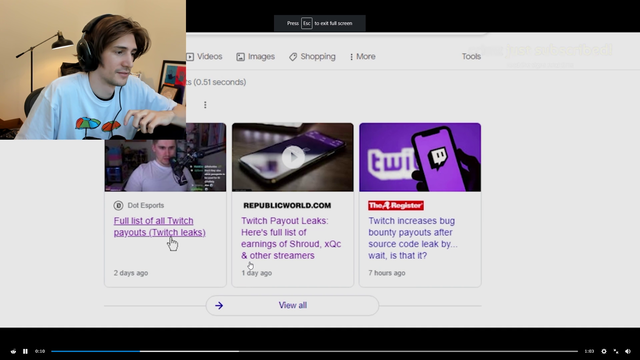640x360 pixels.
Task: Open video settings gear icon
Action: point(604,351)
